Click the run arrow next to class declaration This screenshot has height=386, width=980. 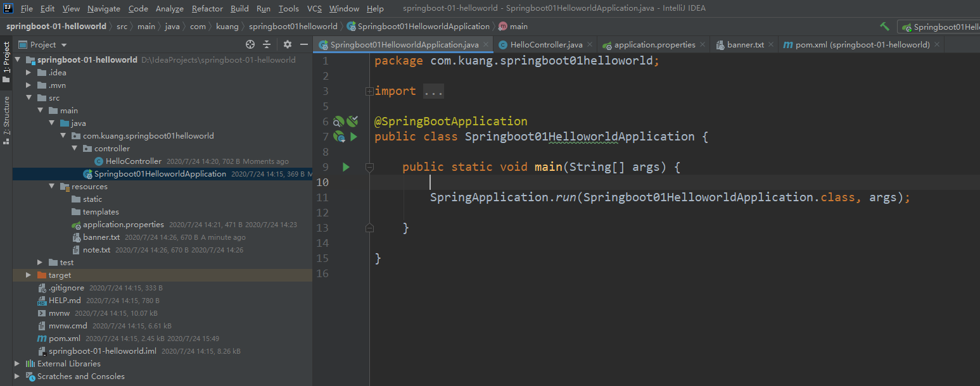pyautogui.click(x=353, y=137)
